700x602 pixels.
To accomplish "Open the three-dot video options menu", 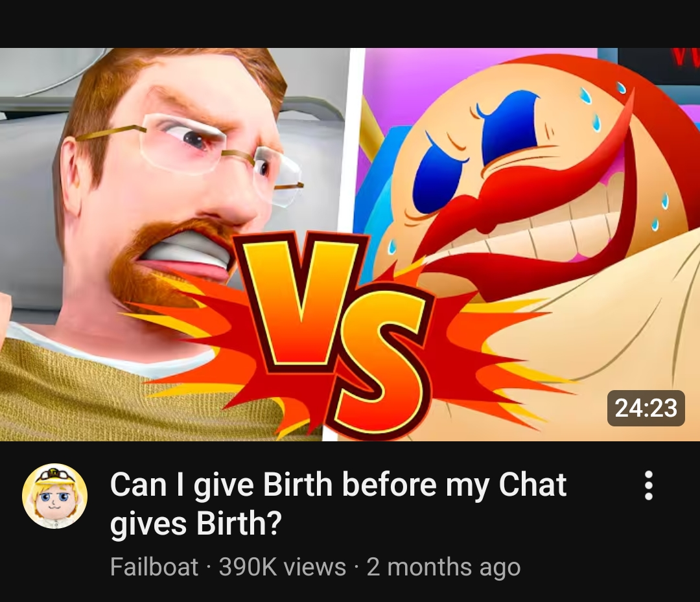I will (x=647, y=485).
